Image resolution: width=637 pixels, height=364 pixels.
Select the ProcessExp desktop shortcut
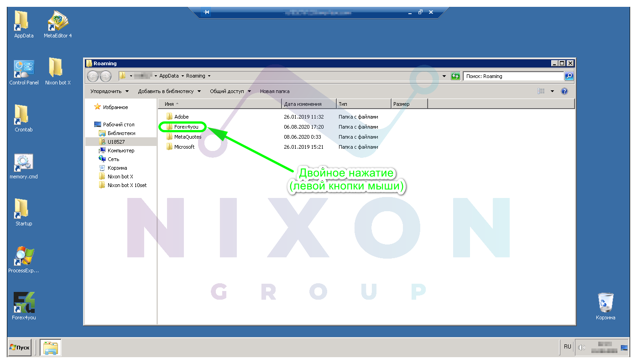point(24,259)
